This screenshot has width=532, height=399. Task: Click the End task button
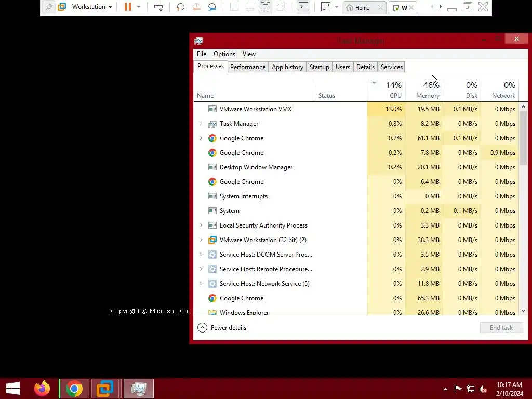pos(501,328)
